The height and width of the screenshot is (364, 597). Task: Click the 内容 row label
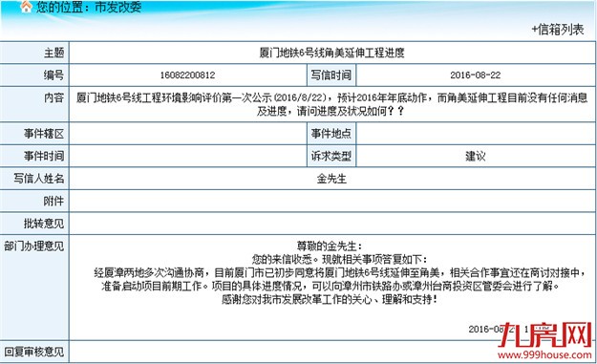[x=53, y=97]
